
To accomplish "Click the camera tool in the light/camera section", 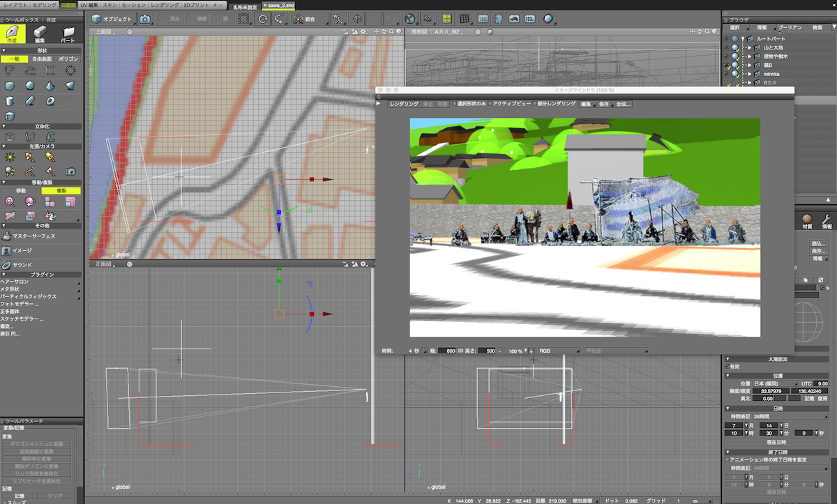I will point(70,171).
